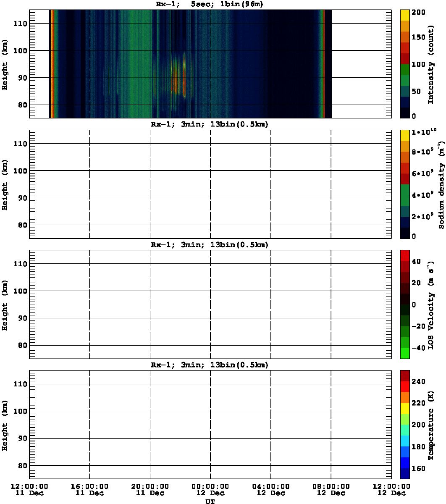Click the "200" tick on the intensity colorbar
The image size is (446, 504).
click(419, 13)
